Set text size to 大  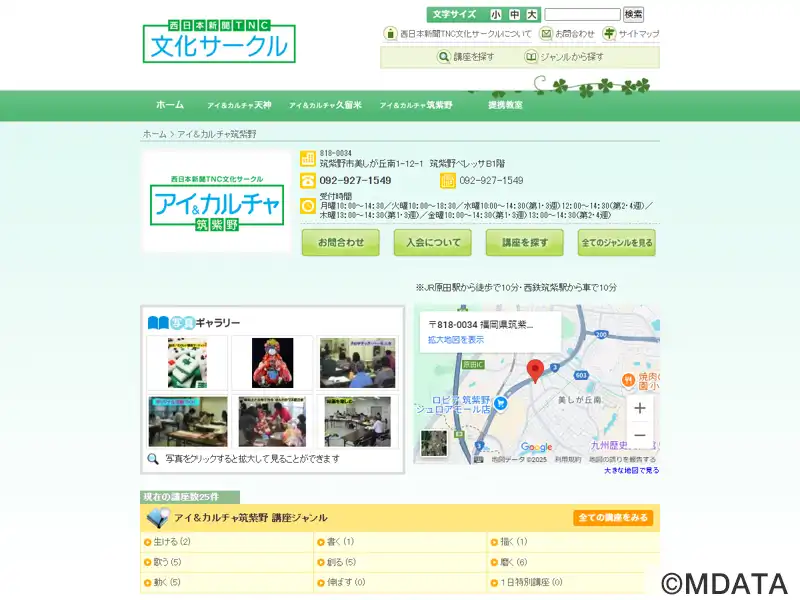coord(532,14)
